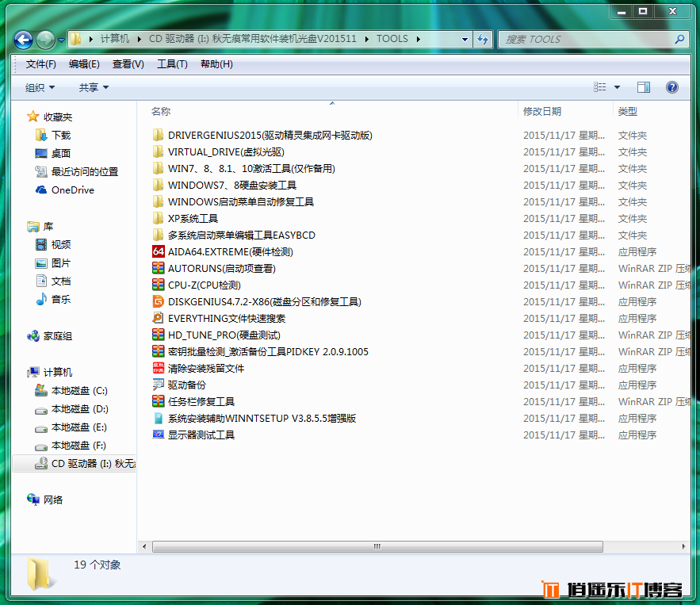Select the 视频 library icon

[x=41, y=245]
